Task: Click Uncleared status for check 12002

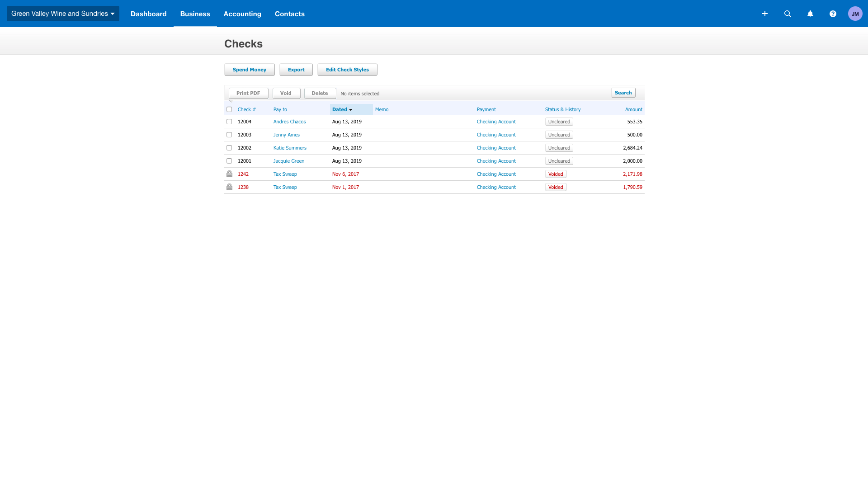Action: pyautogui.click(x=559, y=148)
